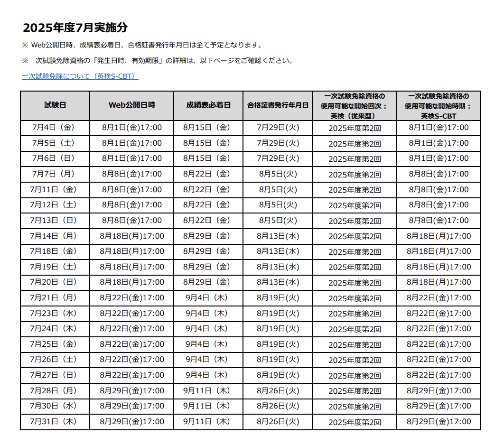
Task: Click the 試験日 column header
Action: [x=55, y=105]
